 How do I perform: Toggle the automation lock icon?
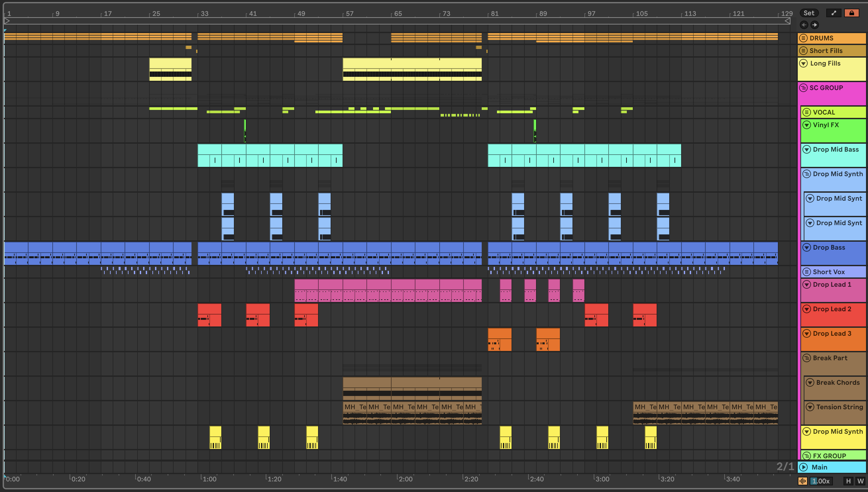point(851,13)
